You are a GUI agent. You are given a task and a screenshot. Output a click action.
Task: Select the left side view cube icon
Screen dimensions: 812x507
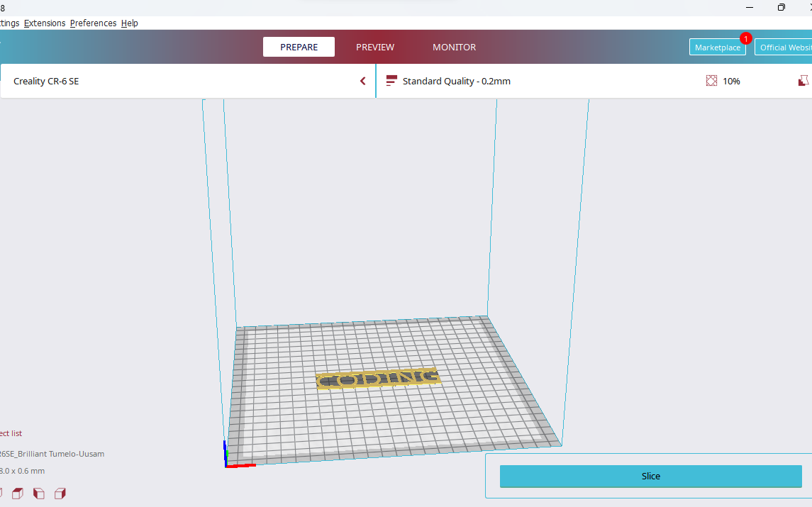(39, 493)
